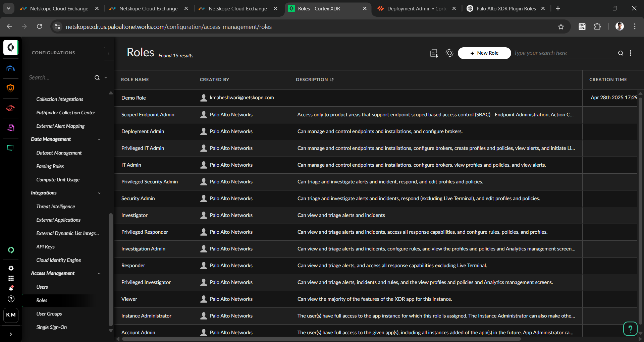Screen dimensions: 644x342
Task: Click the Cortex XDR logo icon
Action: click(x=11, y=47)
